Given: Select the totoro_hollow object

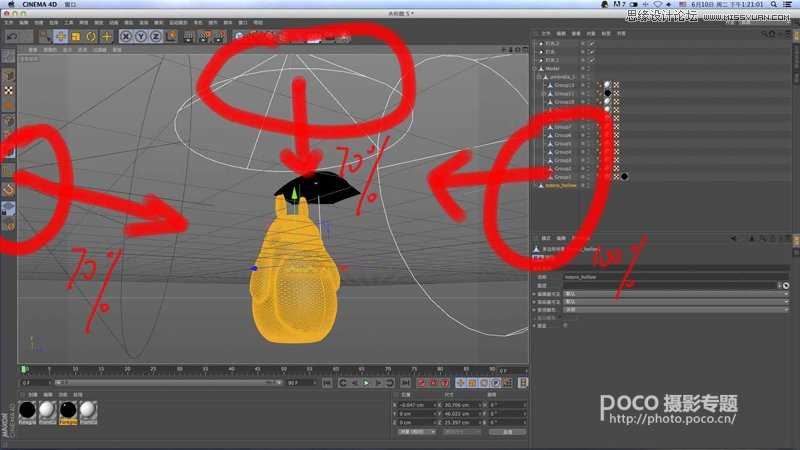Looking at the screenshot, I should (561, 186).
